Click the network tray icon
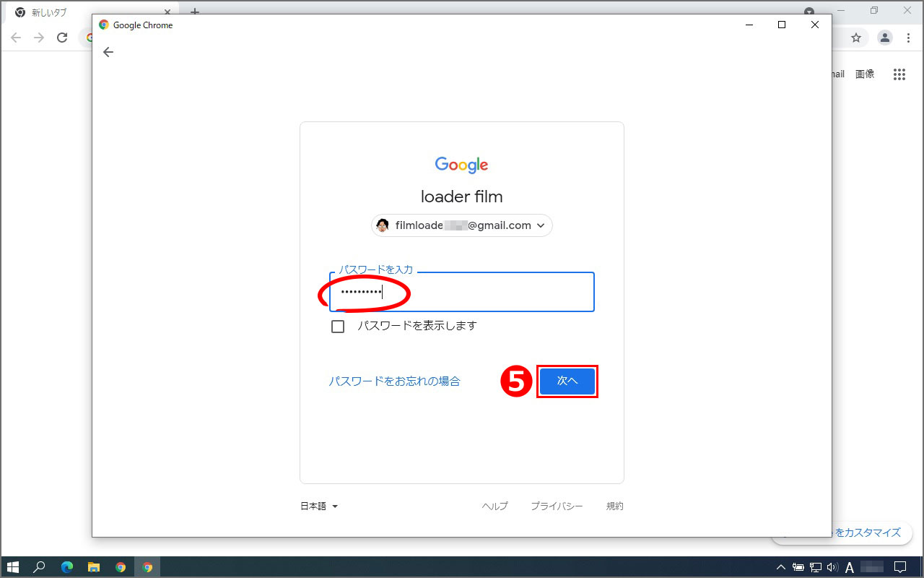 click(x=816, y=567)
